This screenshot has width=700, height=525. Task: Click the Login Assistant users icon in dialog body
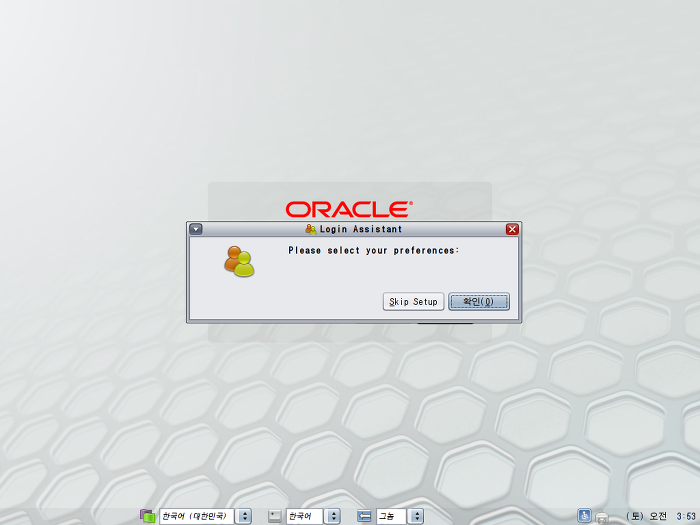[x=239, y=262]
